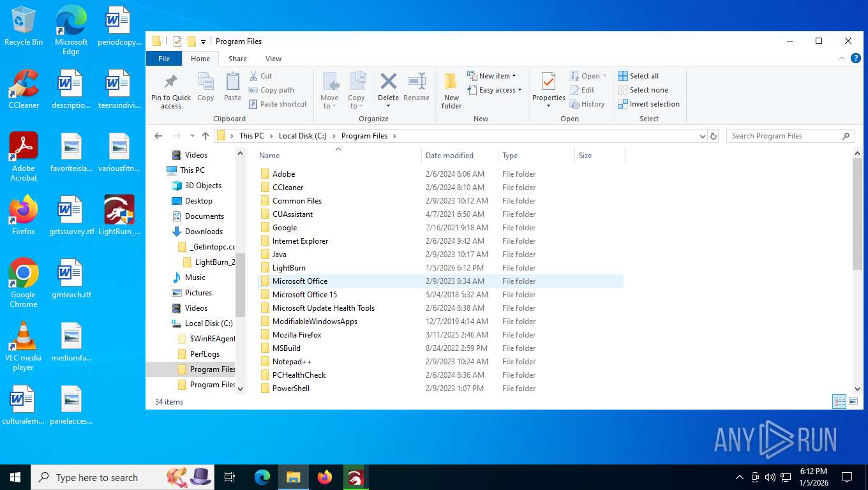Screen dimensions: 868x490
Task: Go up one folder level arrow
Action: point(206,136)
